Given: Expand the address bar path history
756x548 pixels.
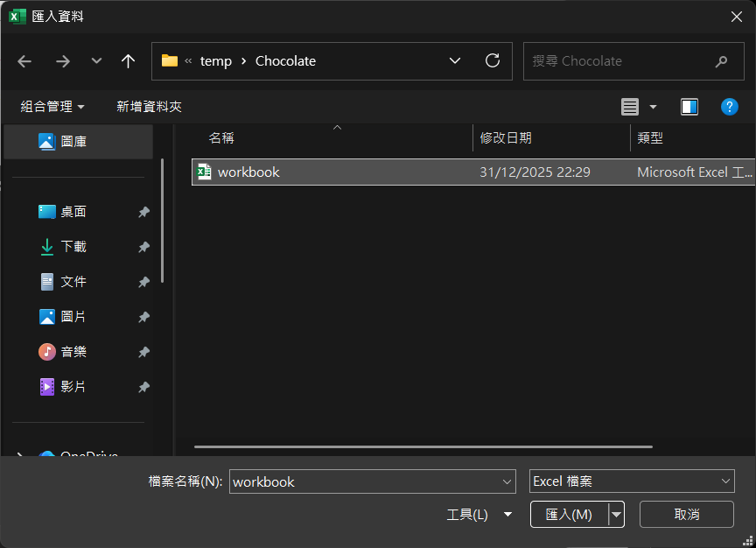Looking at the screenshot, I should [455, 61].
